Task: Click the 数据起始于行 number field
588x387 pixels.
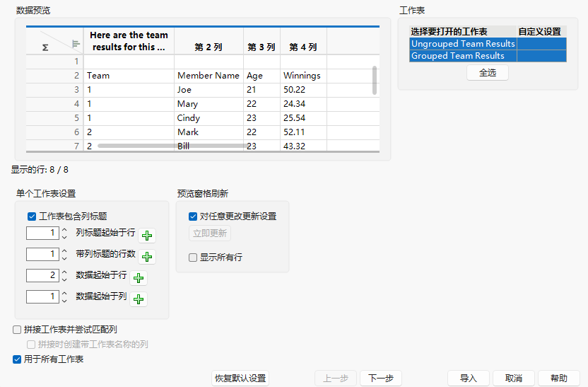Action: (42, 275)
